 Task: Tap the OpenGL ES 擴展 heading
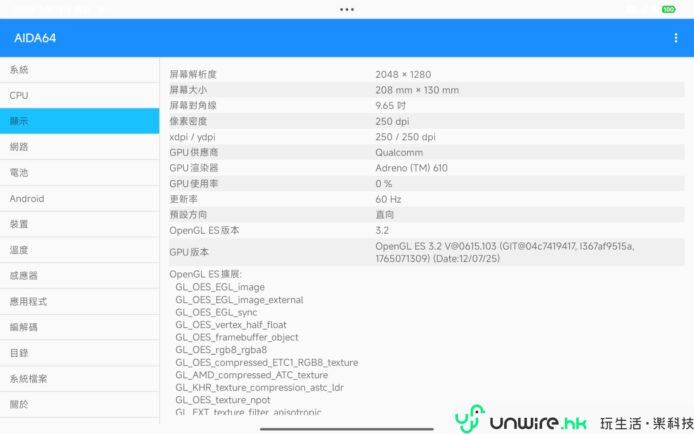pyautogui.click(x=206, y=274)
